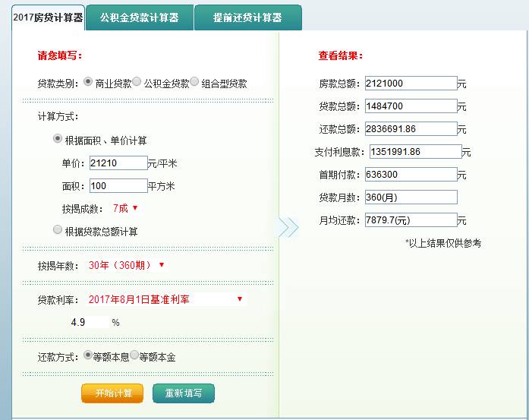The height and width of the screenshot is (420, 529).
Task: Choose 根据面积、单价计算 calculation method
Action: 58,139
